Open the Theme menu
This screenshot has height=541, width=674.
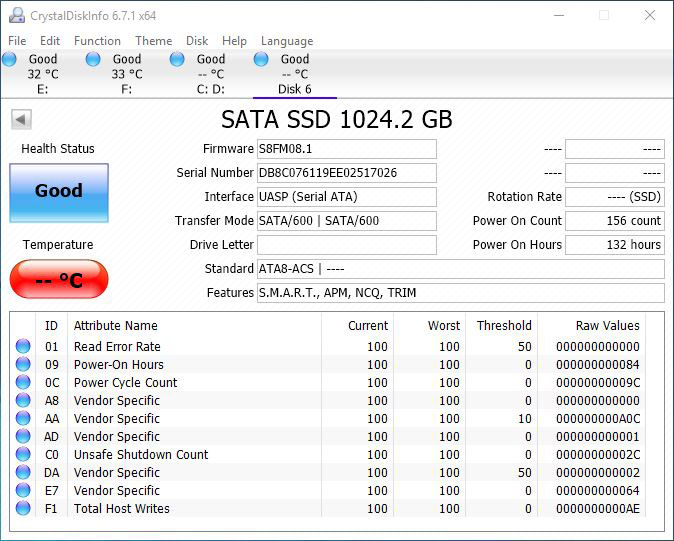click(x=153, y=41)
